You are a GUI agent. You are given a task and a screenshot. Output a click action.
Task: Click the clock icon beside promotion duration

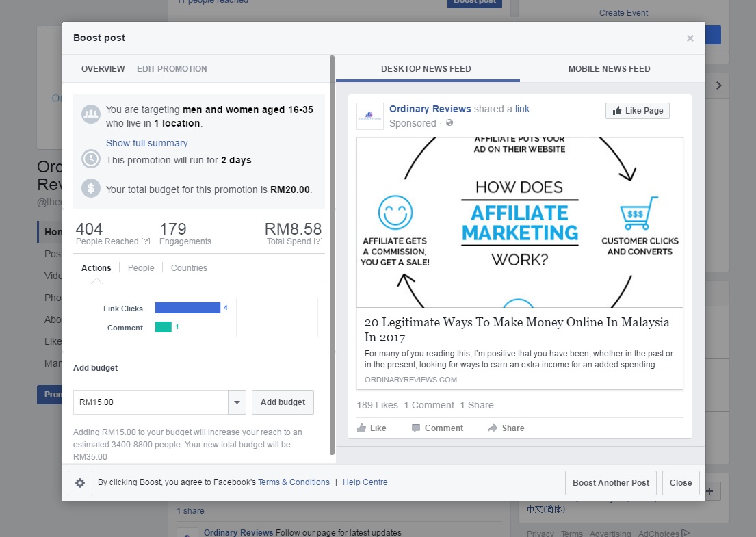click(x=91, y=159)
